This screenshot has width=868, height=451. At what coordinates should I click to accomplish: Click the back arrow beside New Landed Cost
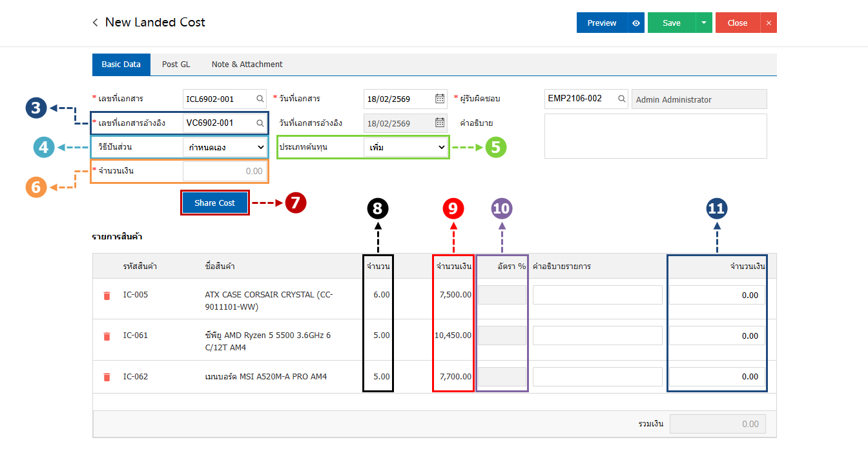pyautogui.click(x=96, y=23)
